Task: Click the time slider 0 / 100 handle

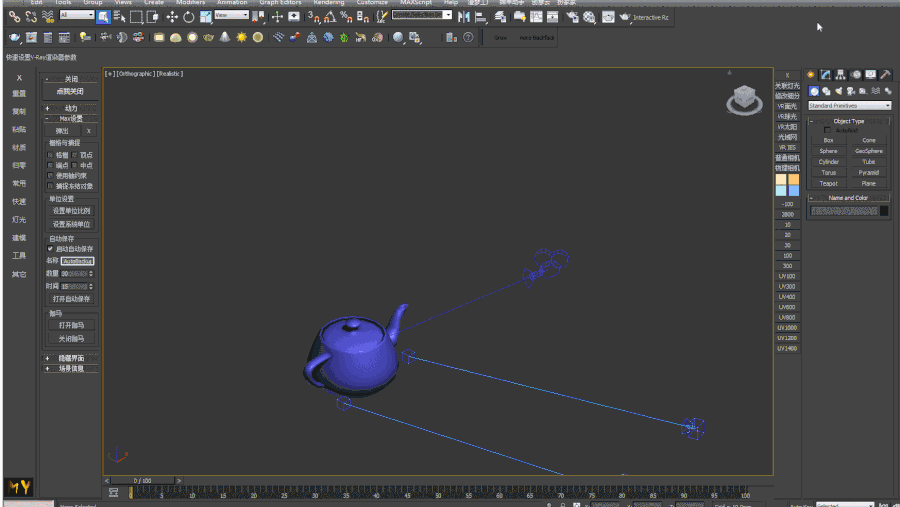Action: point(142,481)
